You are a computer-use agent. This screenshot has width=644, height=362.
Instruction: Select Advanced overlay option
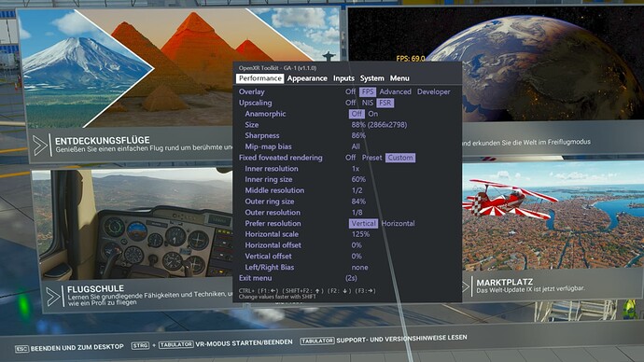[395, 92]
